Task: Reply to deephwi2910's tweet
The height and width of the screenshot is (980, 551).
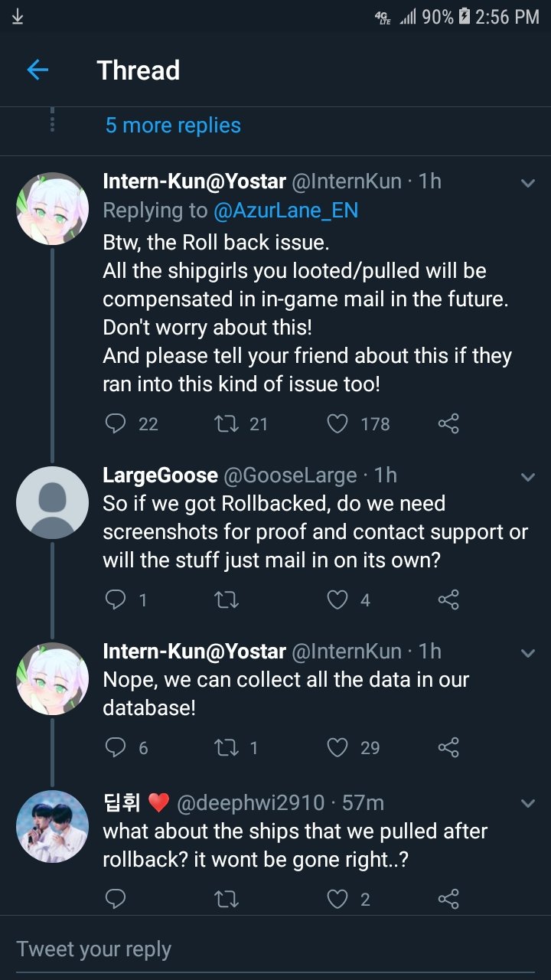Action: point(116,899)
